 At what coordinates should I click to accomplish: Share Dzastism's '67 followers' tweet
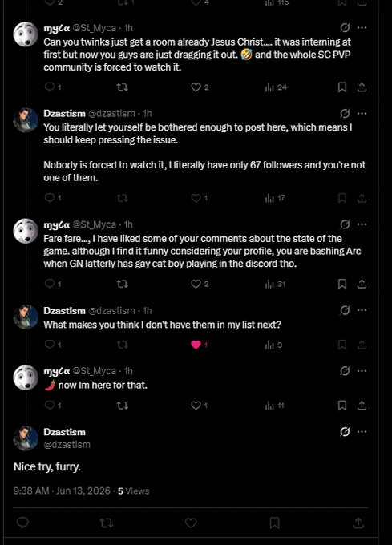(x=362, y=198)
